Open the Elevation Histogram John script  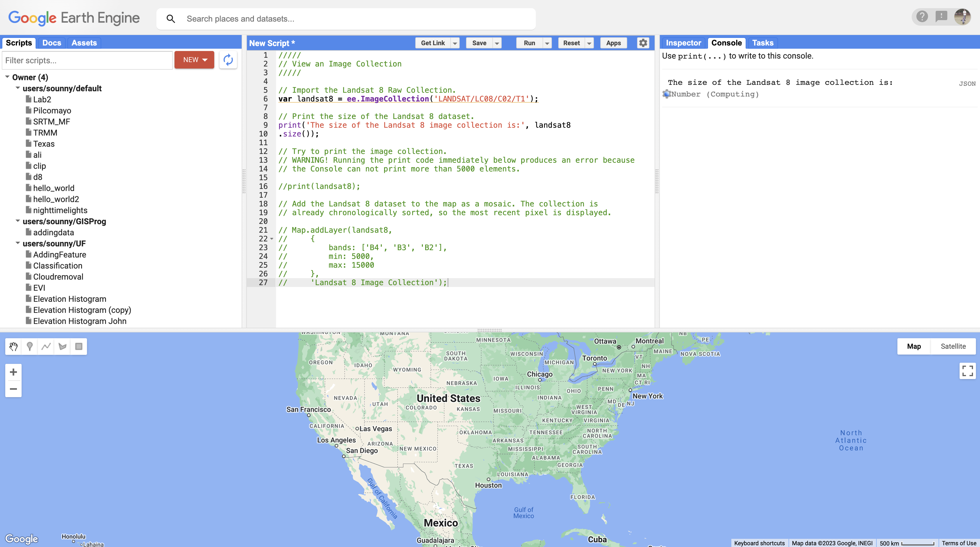pyautogui.click(x=79, y=321)
